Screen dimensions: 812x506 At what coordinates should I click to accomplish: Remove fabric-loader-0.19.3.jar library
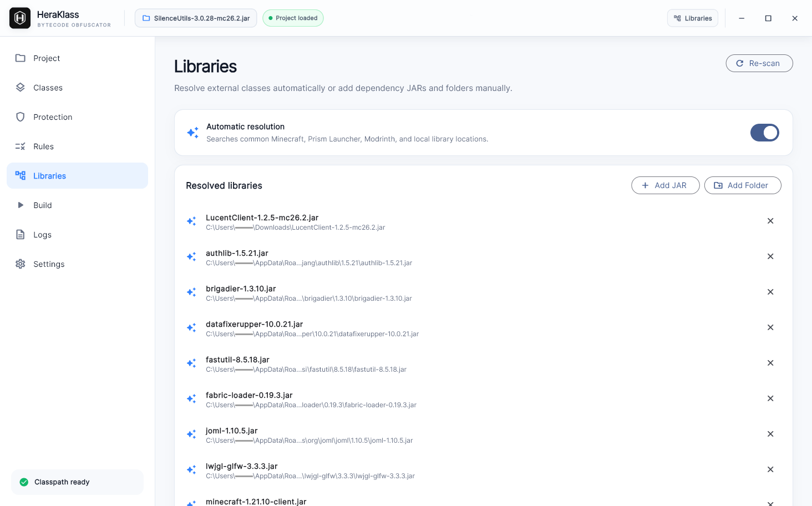click(770, 398)
